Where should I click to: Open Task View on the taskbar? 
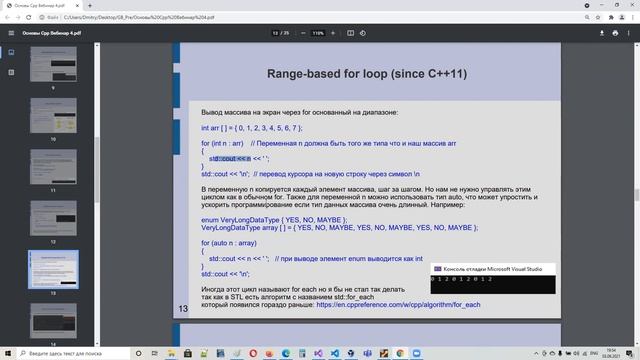pos(154,353)
